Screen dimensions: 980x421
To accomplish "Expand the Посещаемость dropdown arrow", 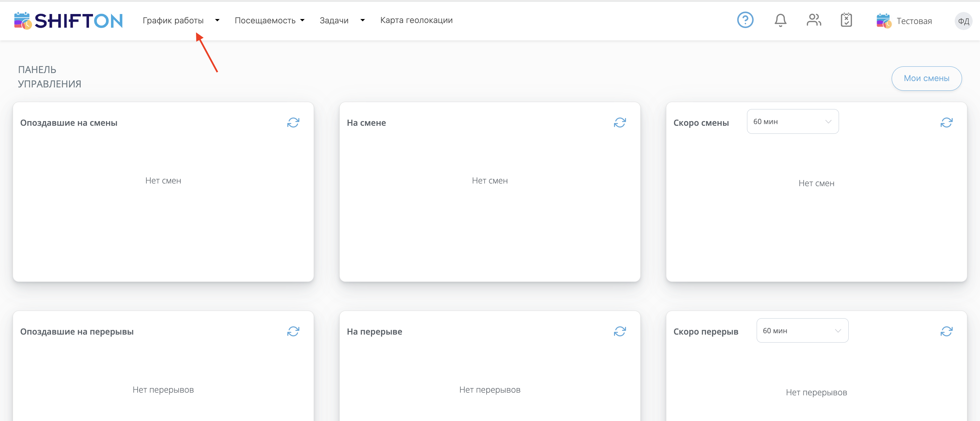I will pyautogui.click(x=302, y=21).
